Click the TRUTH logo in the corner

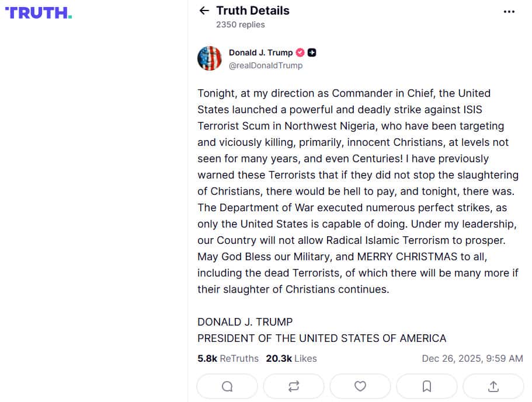pyautogui.click(x=37, y=13)
